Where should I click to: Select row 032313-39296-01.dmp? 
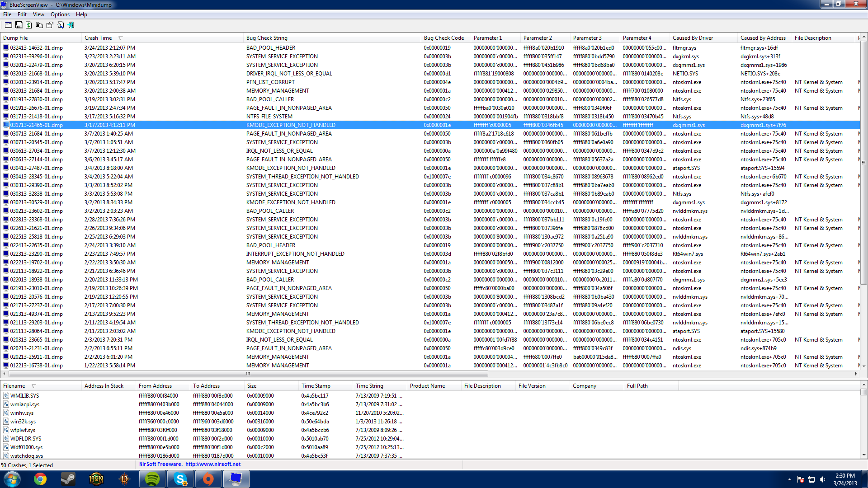430,56
